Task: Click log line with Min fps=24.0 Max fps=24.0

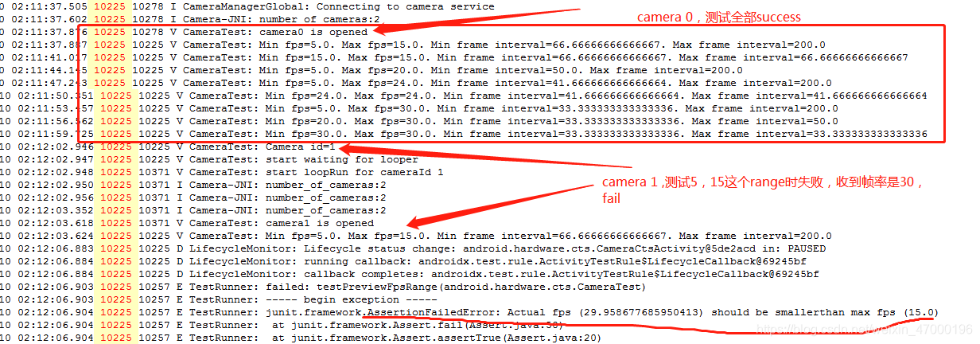Action: tap(464, 96)
